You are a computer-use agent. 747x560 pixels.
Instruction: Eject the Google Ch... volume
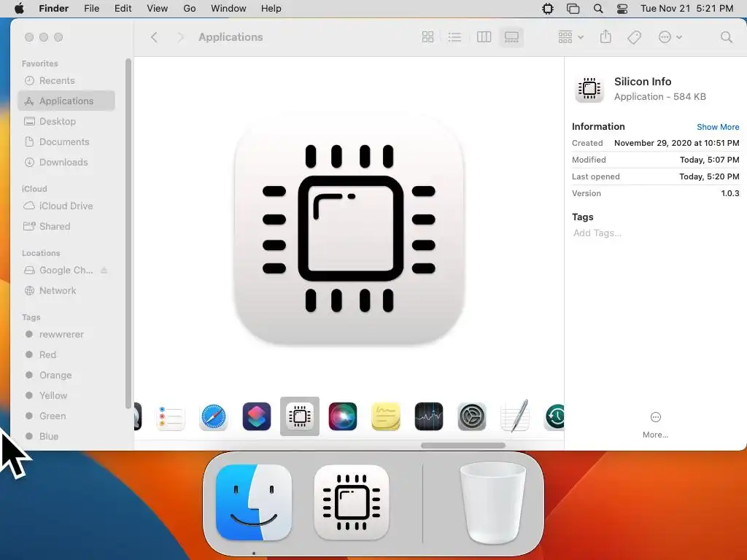[x=104, y=271]
